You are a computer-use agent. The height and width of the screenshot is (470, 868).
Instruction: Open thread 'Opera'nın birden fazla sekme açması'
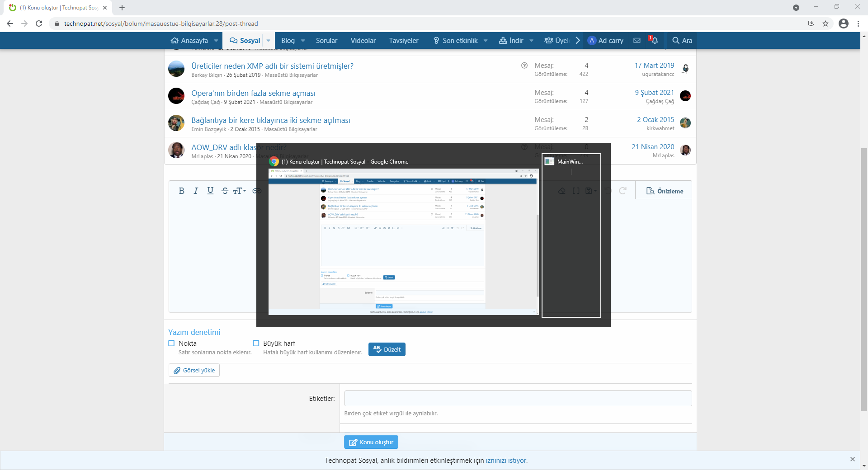coord(253,93)
